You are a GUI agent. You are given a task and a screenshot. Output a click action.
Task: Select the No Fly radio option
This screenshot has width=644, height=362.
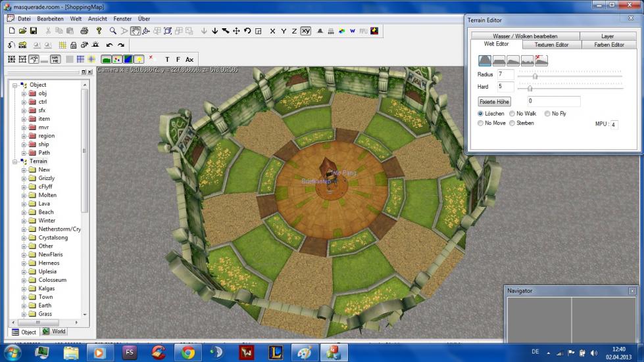547,114
